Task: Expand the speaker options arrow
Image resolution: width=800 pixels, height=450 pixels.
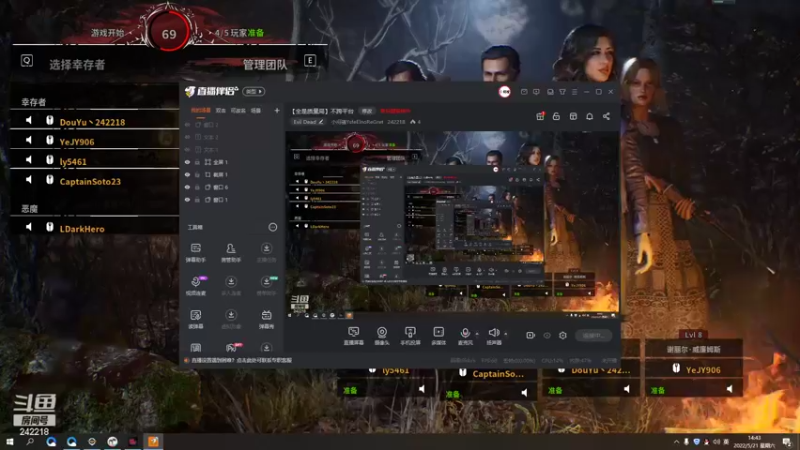Action: point(506,334)
